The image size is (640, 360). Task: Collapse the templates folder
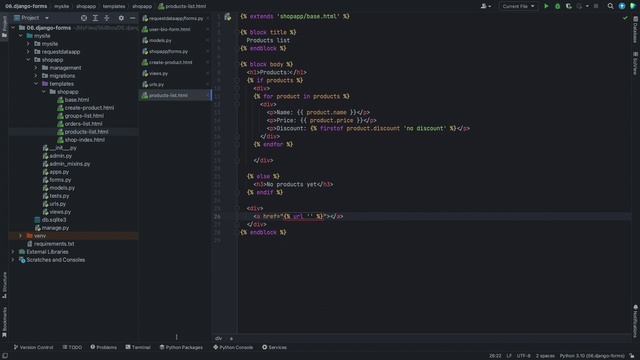(36, 84)
